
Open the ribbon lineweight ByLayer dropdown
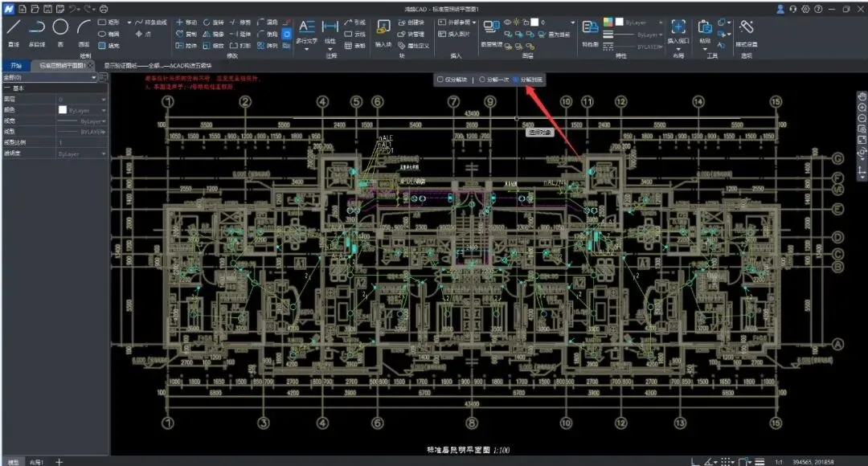click(661, 35)
